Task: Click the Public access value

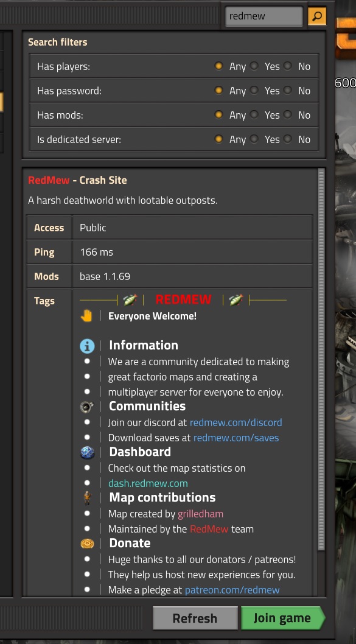Action: point(92,228)
